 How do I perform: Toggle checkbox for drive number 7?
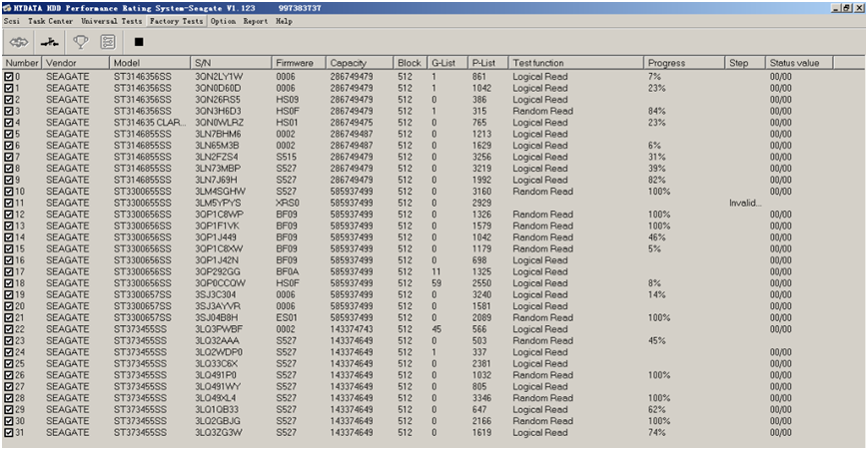click(x=9, y=157)
